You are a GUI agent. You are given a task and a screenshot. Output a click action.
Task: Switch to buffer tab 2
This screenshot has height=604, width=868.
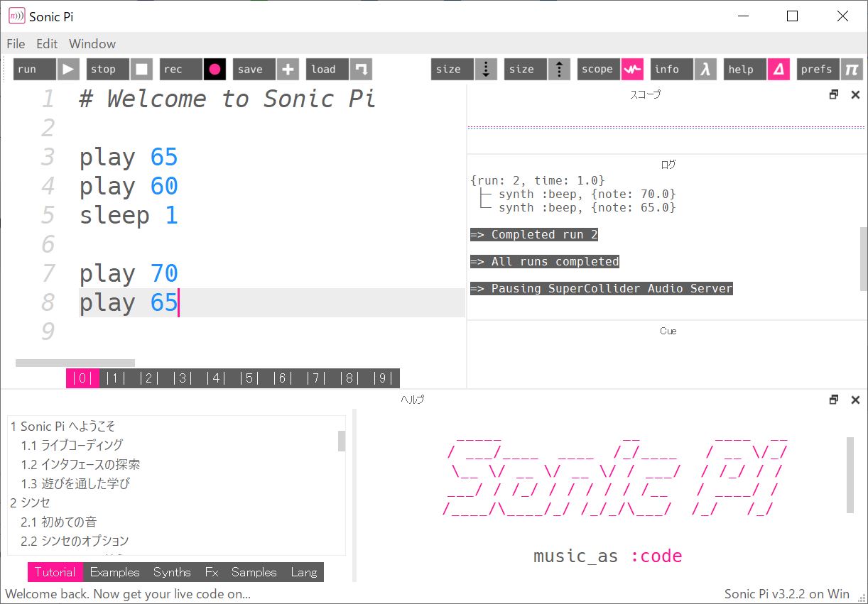(149, 378)
